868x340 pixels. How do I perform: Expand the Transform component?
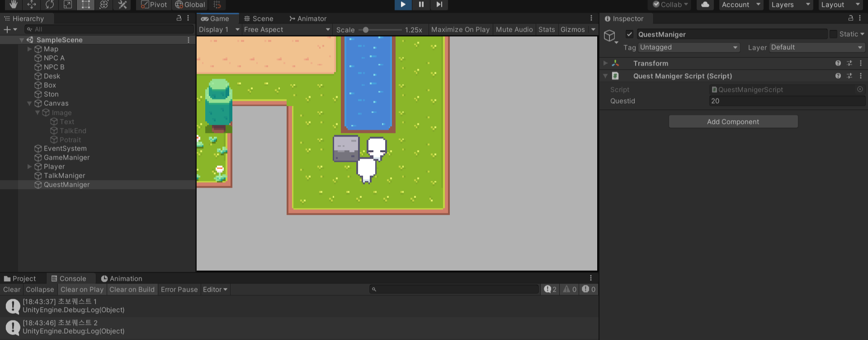click(x=605, y=63)
